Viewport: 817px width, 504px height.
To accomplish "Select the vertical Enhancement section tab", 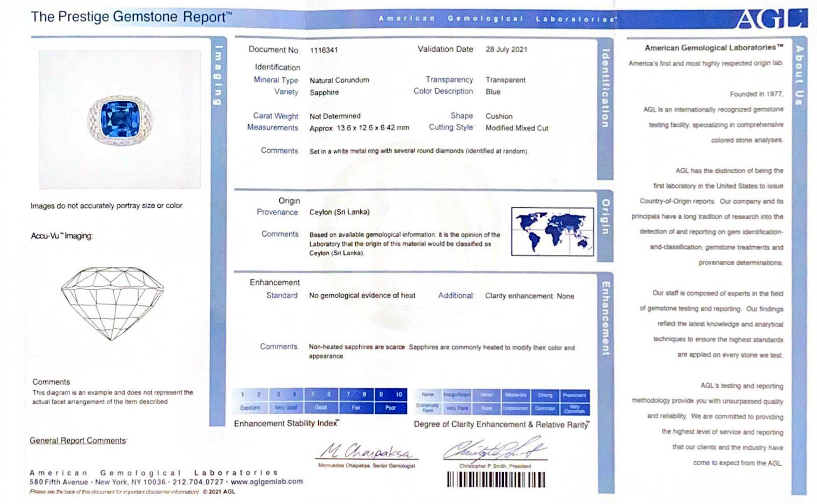I will [x=606, y=318].
